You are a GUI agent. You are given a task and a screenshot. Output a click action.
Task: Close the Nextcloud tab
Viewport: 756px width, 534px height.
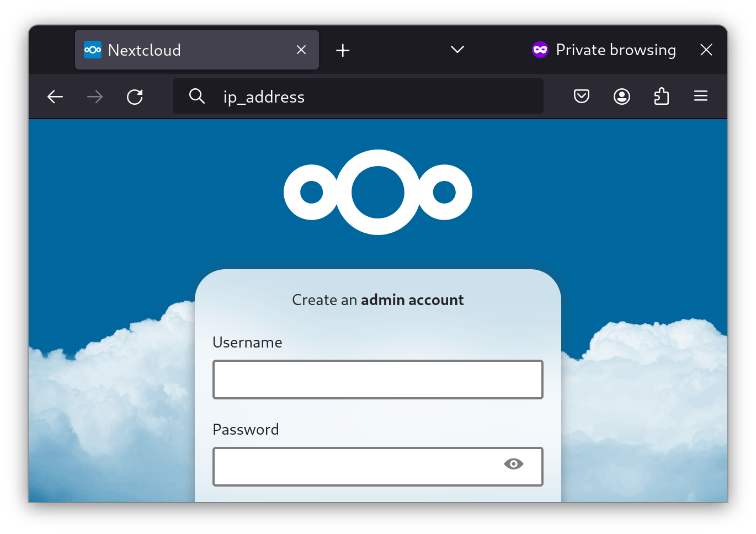point(301,50)
